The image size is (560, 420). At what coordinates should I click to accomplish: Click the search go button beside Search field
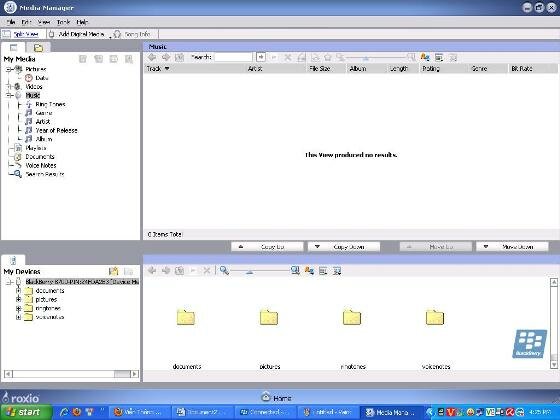[261, 57]
